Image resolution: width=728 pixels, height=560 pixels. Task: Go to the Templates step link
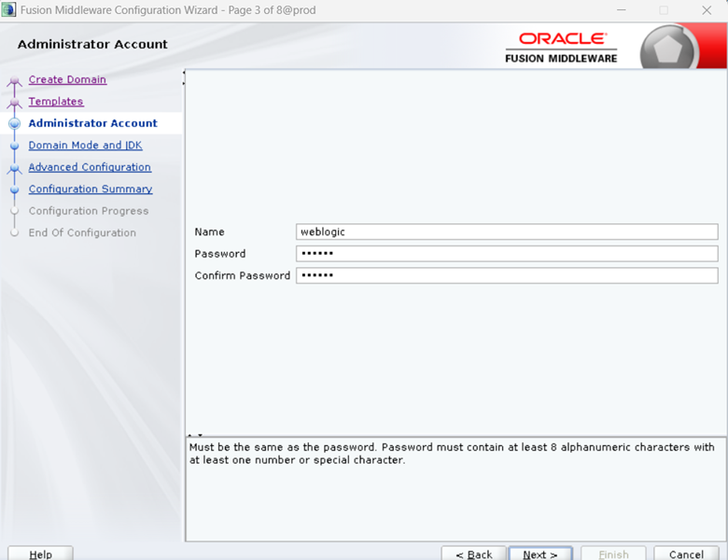[x=56, y=101]
